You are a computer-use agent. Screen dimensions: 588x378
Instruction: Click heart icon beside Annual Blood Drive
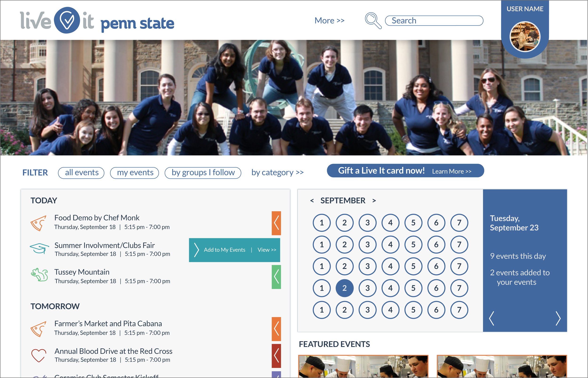coord(39,355)
